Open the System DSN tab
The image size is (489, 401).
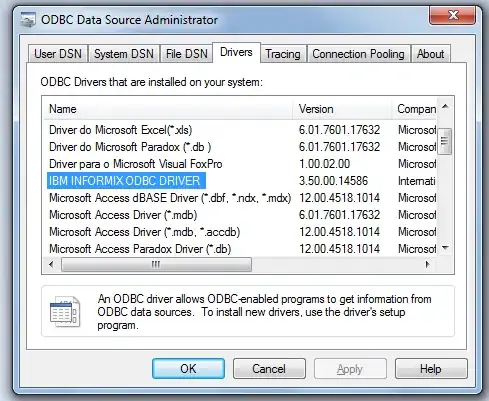124,54
